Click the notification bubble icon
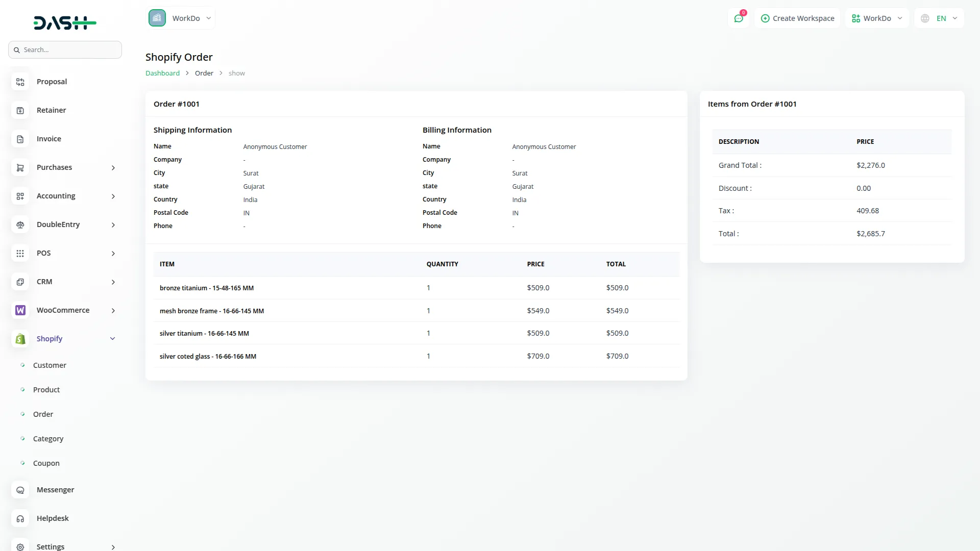This screenshot has width=980, height=551. (x=739, y=18)
